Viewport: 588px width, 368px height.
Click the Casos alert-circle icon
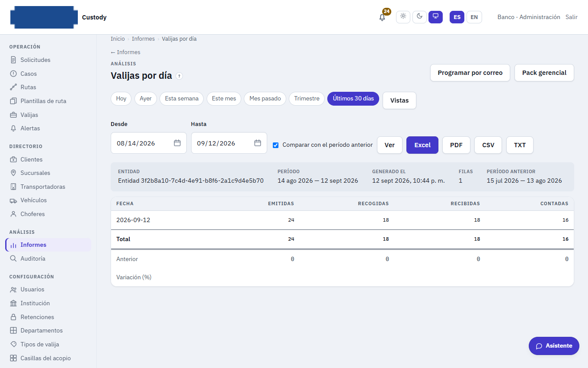(13, 74)
